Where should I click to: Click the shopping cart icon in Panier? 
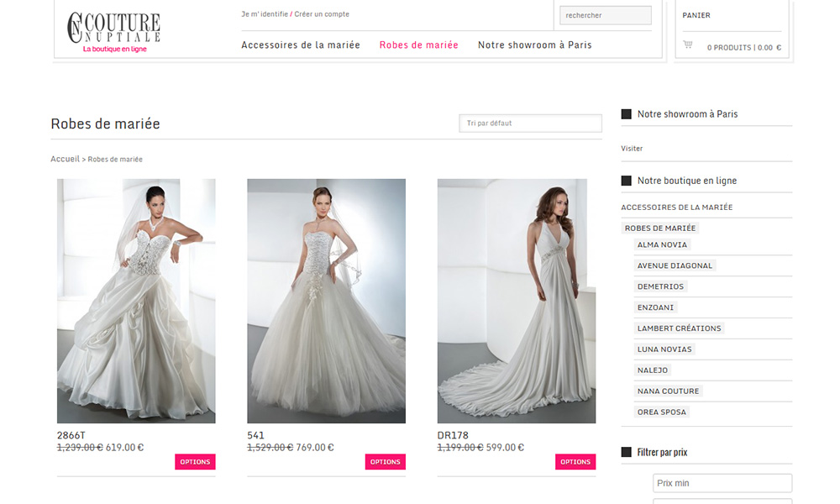688,45
